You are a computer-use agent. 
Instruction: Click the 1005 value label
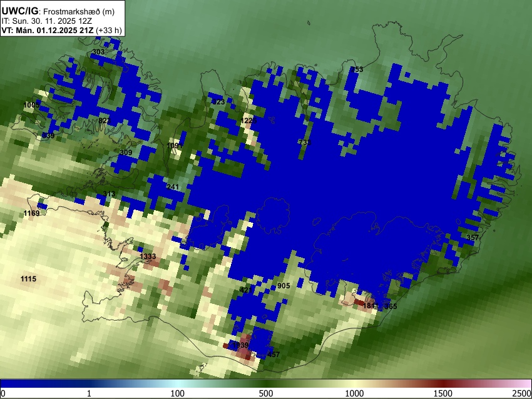click(x=31, y=105)
